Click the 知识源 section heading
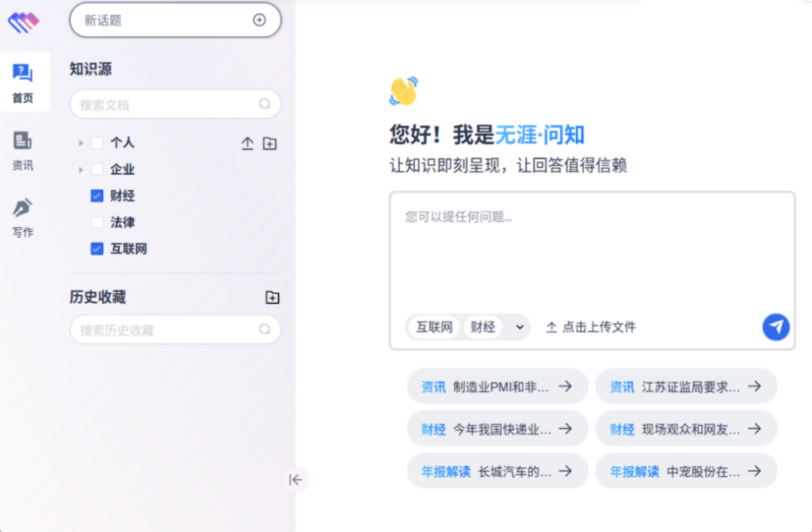This screenshot has height=532, width=812. (x=91, y=69)
